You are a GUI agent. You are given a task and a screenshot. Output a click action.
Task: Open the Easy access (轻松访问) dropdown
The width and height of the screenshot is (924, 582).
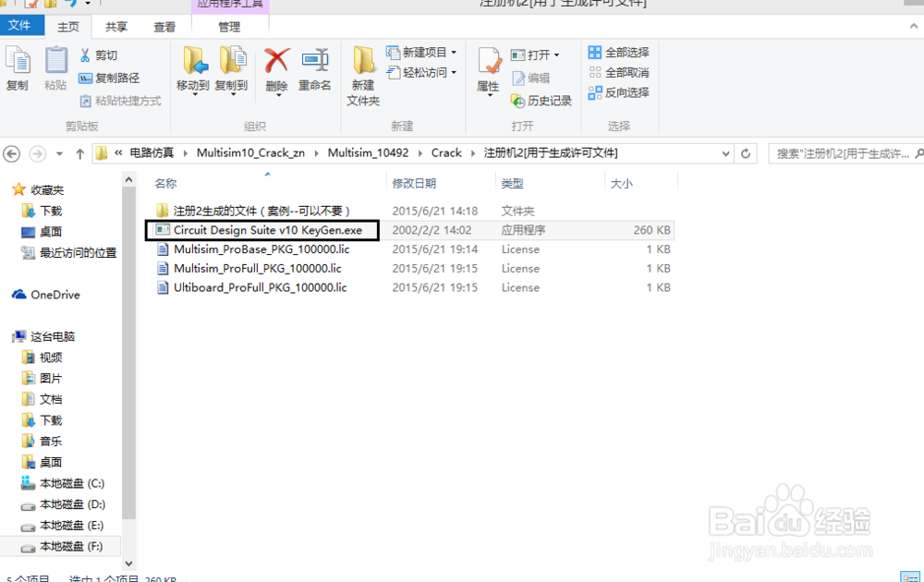click(x=421, y=72)
